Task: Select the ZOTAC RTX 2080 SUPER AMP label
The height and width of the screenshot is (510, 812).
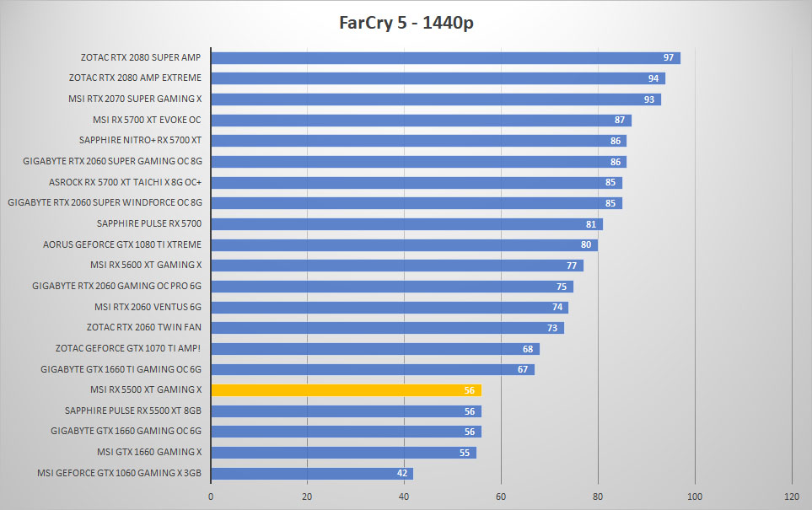Action: 141,57
